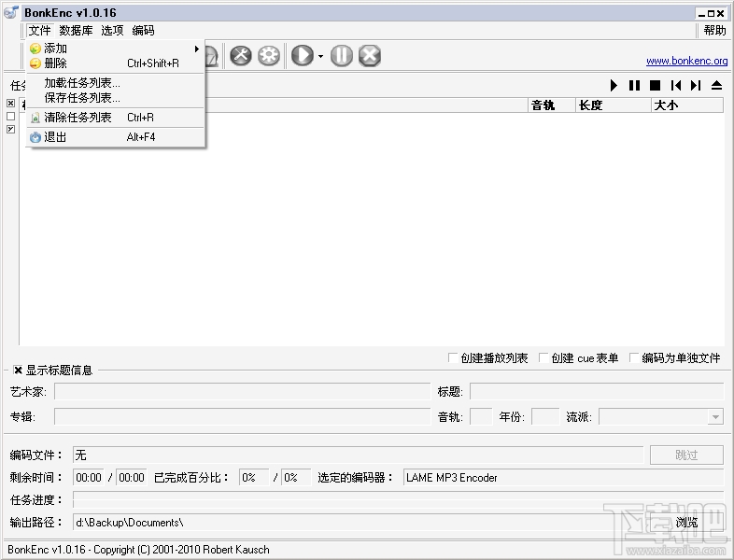Deselect all tracks with the empty checkbox

(11, 116)
